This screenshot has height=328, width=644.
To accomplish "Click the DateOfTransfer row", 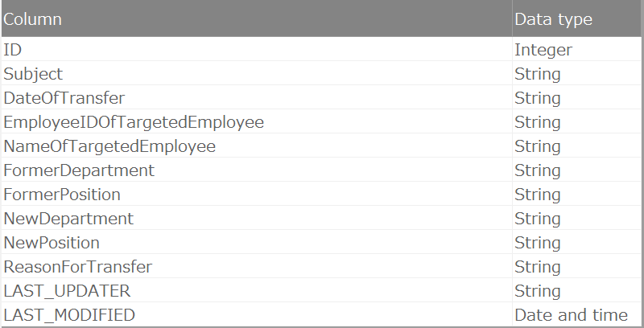I will click(x=64, y=98).
